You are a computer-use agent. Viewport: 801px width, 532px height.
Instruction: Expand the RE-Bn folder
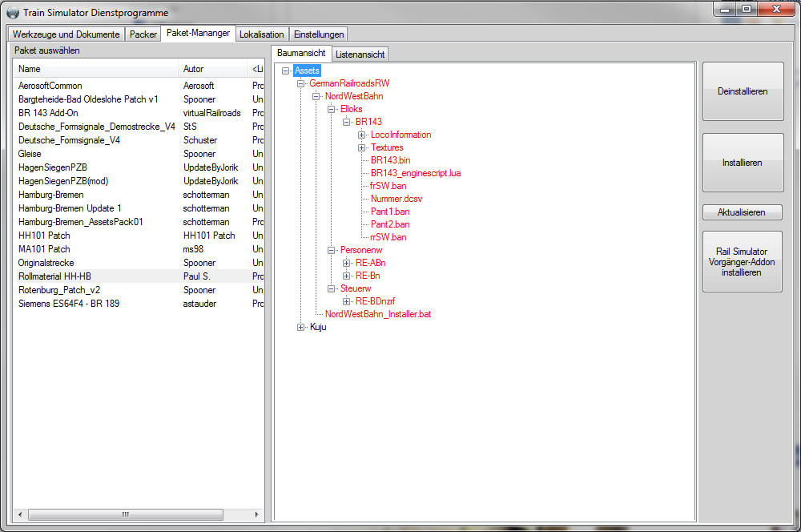347,276
